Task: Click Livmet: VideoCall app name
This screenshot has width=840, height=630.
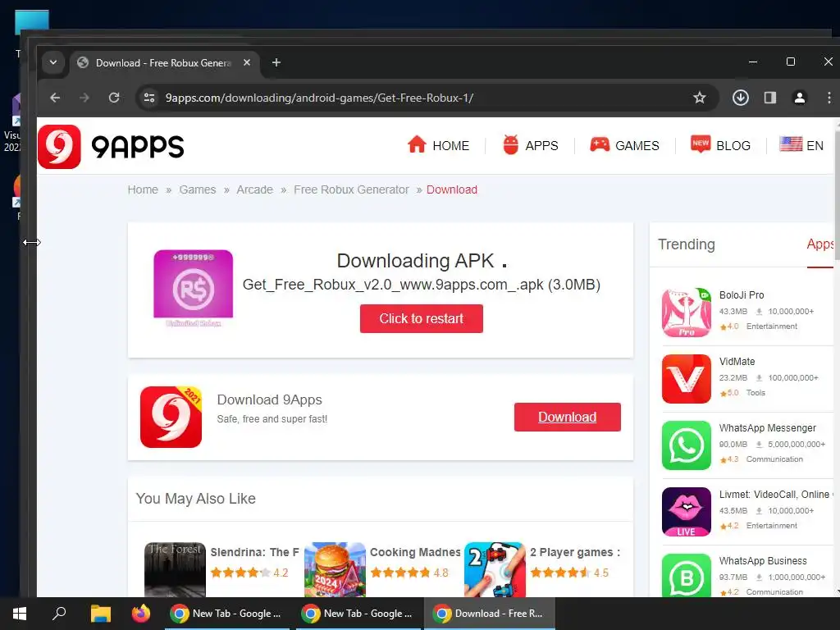Action: (774, 495)
